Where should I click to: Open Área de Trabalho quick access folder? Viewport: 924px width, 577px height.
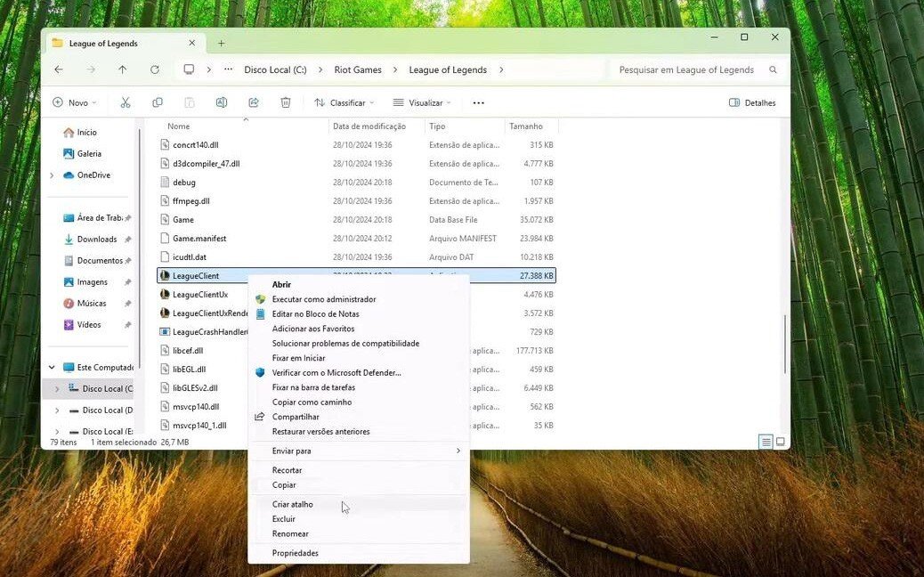pos(97,218)
